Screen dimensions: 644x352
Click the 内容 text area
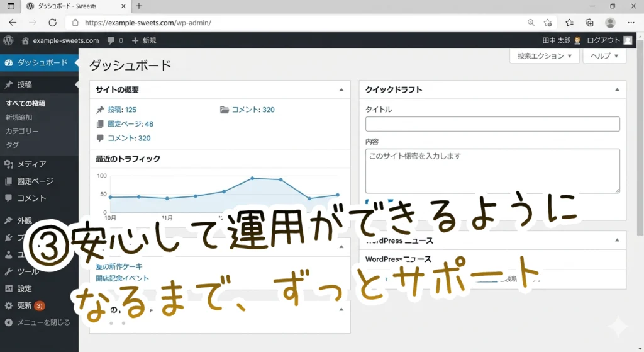pos(492,171)
